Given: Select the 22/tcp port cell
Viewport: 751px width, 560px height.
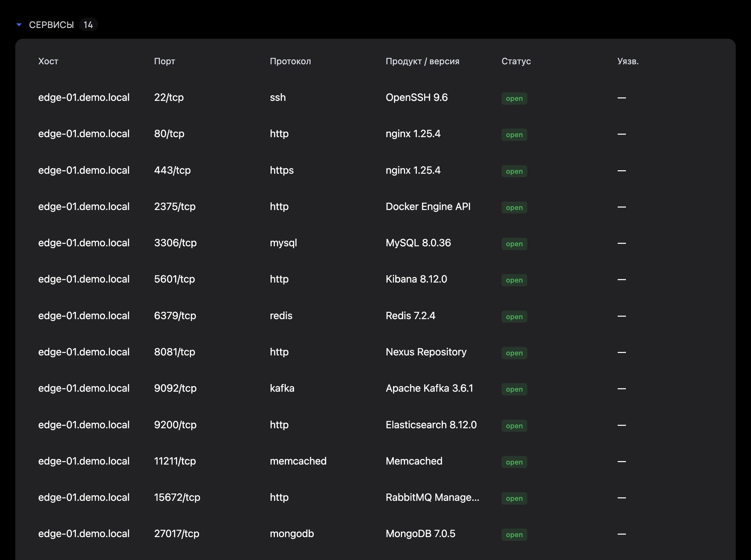Looking at the screenshot, I should tap(169, 98).
